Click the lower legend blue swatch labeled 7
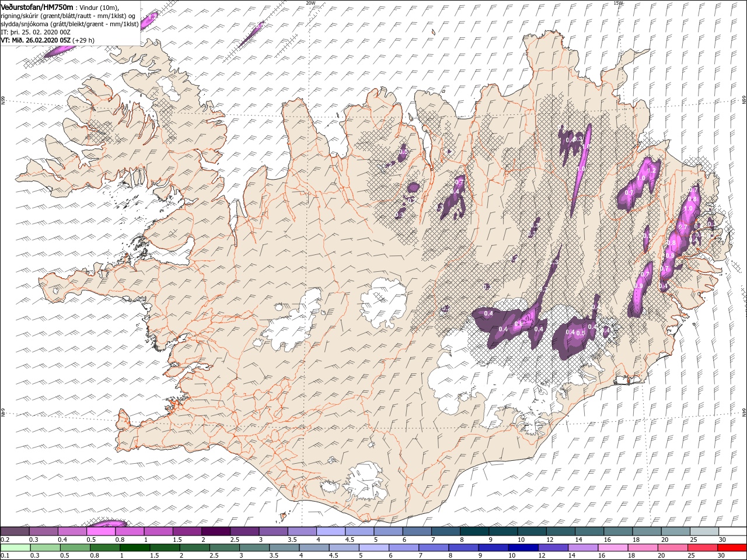The image size is (747, 560). 433,548
